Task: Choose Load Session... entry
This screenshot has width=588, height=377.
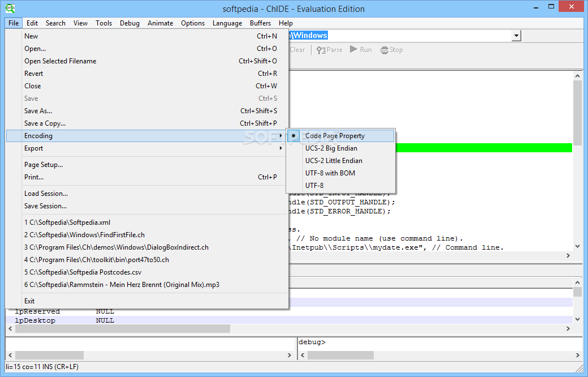Action: [146, 194]
